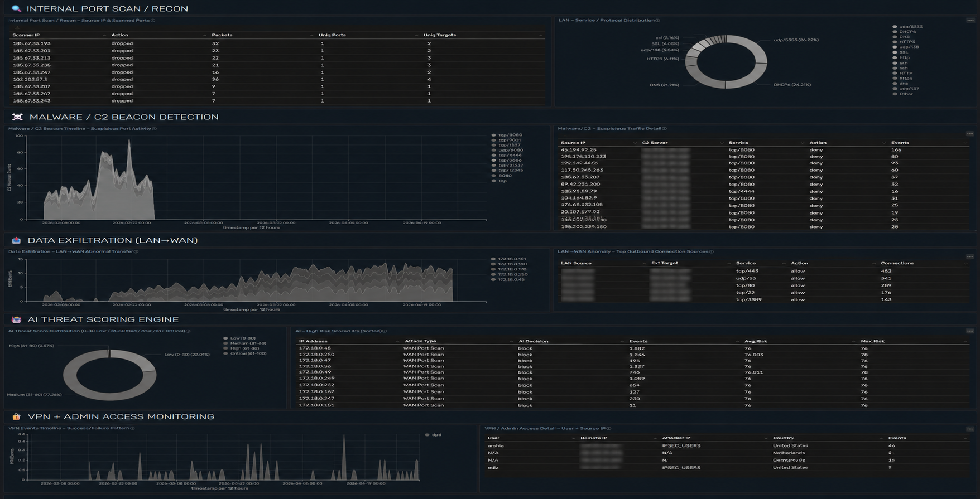Click Medium (31-60) legend color dot
This screenshot has height=499, width=980.
tap(225, 343)
